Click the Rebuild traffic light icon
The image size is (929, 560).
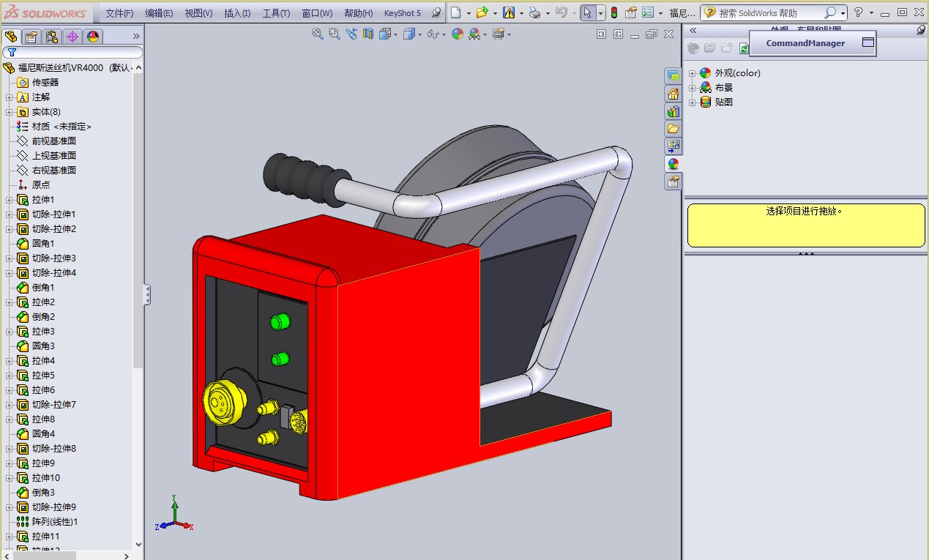coord(613,12)
